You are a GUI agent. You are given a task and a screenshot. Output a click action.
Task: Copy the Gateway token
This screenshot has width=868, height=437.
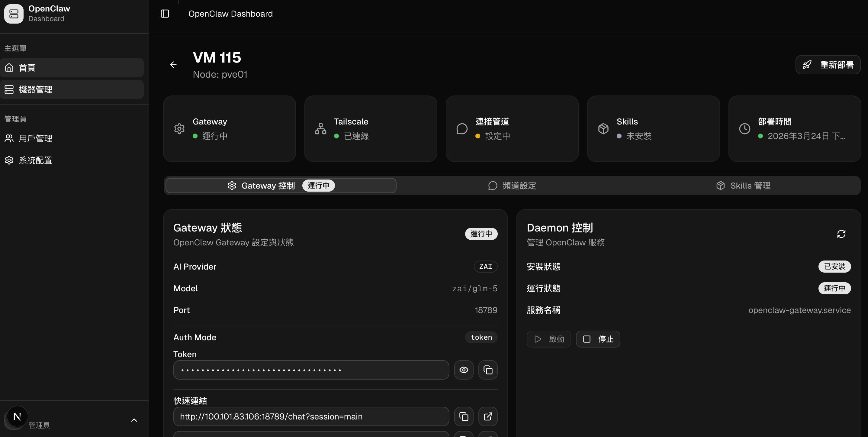coord(488,370)
